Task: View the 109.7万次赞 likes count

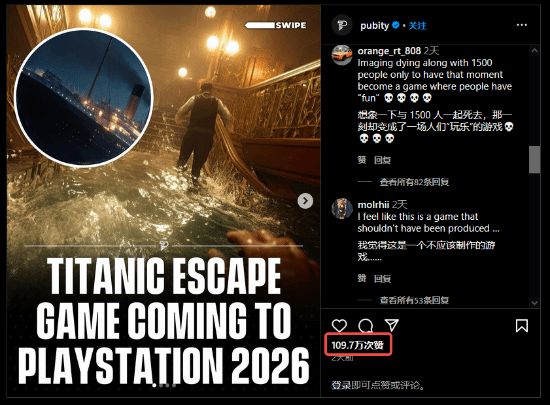Action: pyautogui.click(x=357, y=345)
